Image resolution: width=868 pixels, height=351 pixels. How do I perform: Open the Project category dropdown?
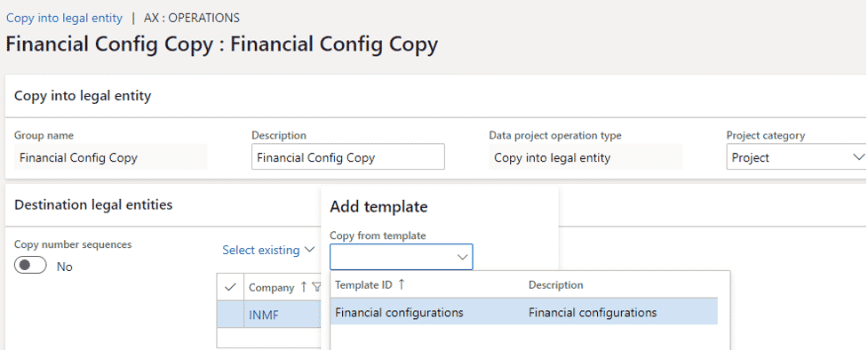click(x=796, y=158)
